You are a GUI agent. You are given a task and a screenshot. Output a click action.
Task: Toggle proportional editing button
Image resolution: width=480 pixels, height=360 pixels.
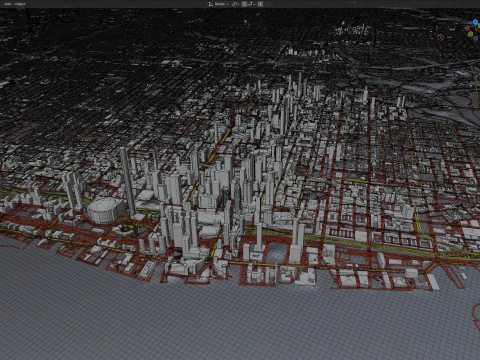[260, 4]
